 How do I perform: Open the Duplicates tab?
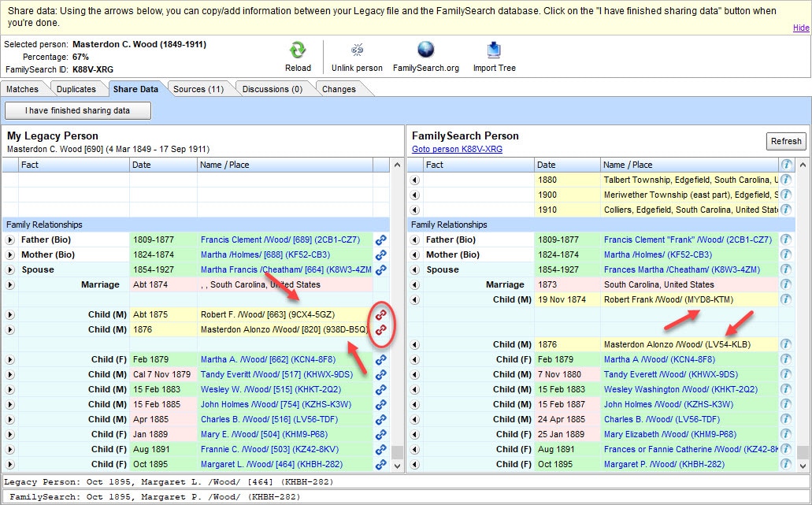[76, 89]
